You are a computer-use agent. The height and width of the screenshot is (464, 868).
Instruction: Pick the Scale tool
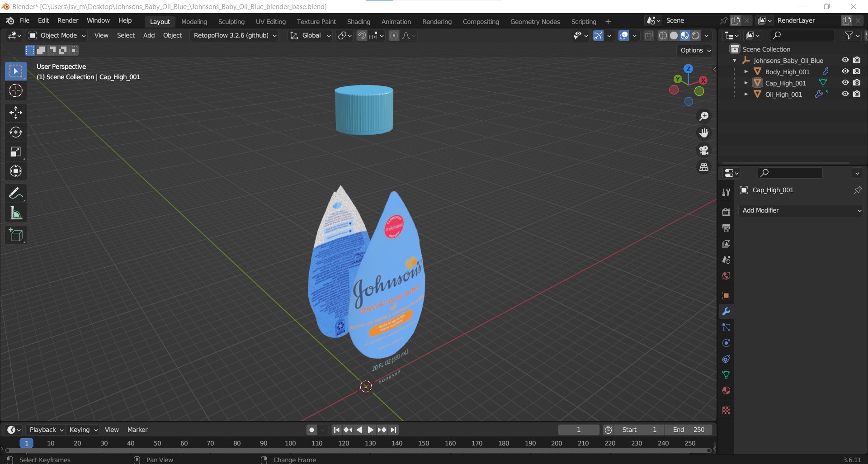click(x=16, y=152)
